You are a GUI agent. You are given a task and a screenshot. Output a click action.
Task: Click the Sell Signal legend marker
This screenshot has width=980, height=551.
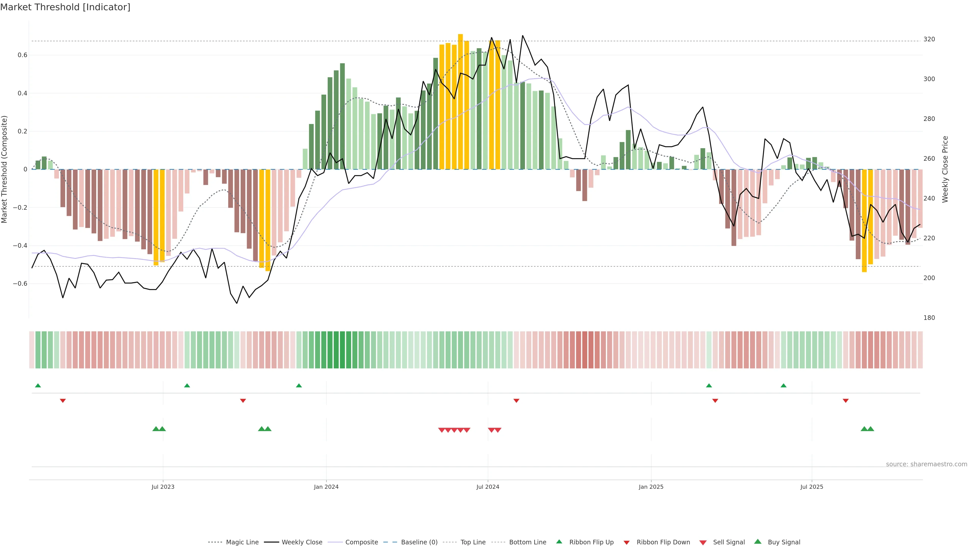coord(703,542)
